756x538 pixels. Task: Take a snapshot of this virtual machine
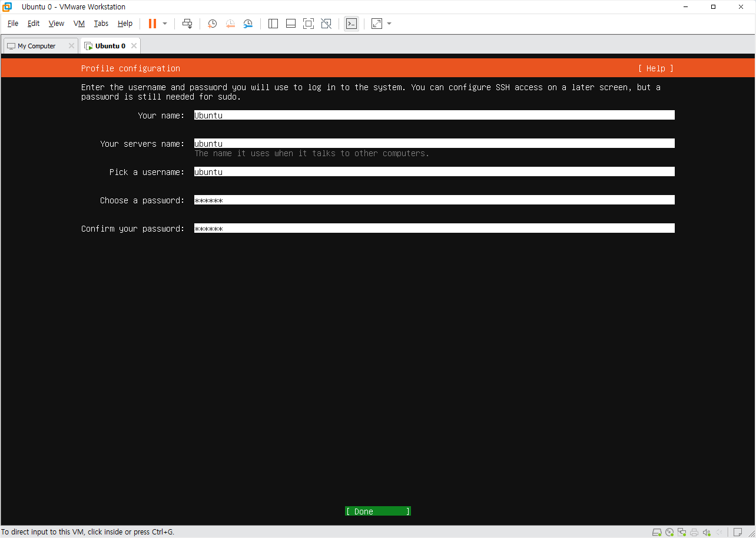[213, 24]
